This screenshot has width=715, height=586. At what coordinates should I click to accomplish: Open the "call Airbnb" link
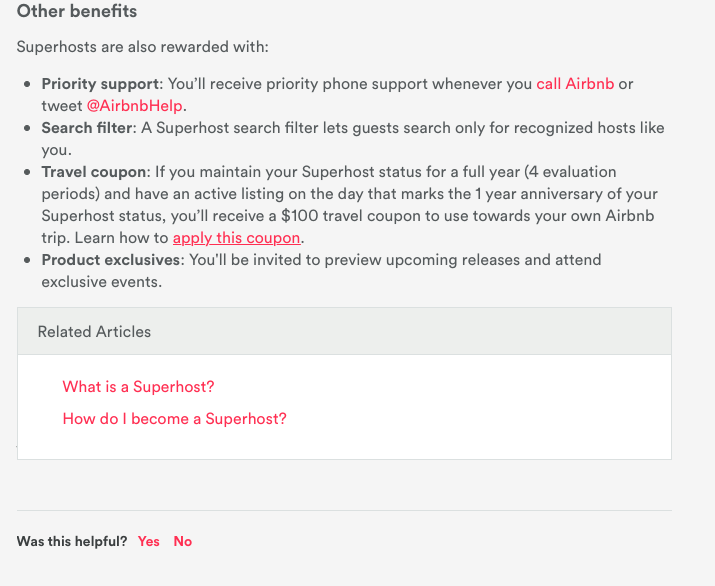575,84
